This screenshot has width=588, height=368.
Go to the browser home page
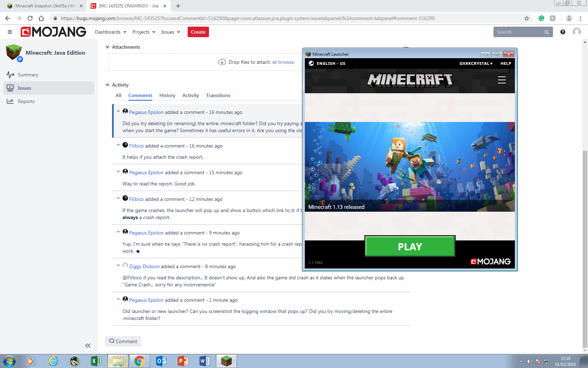click(x=41, y=18)
